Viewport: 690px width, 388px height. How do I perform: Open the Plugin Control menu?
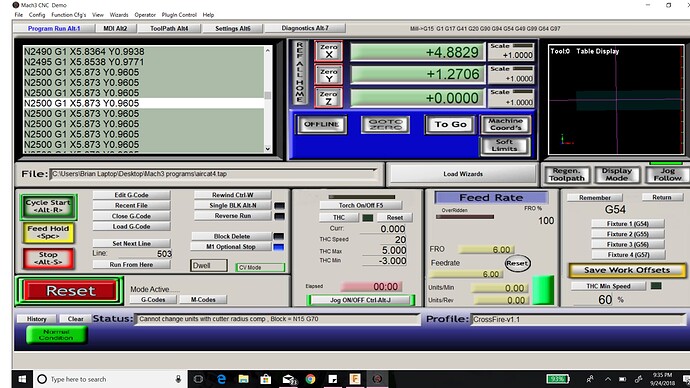coord(179,15)
